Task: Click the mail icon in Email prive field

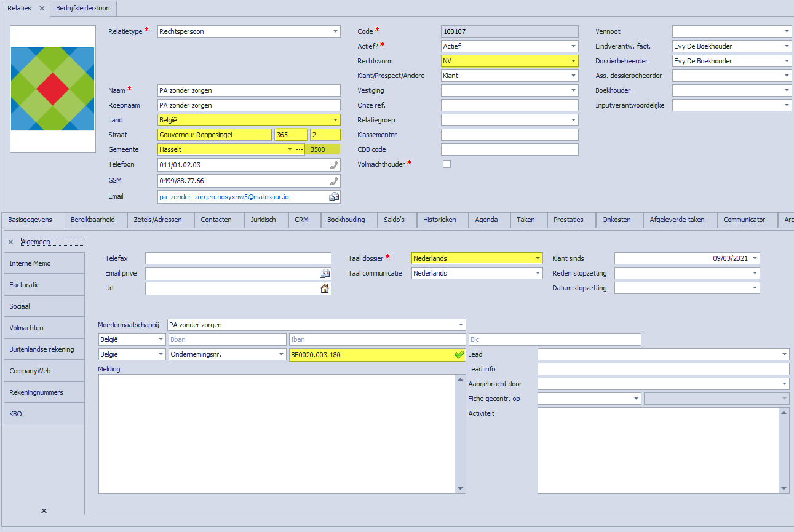Action: tap(325, 274)
